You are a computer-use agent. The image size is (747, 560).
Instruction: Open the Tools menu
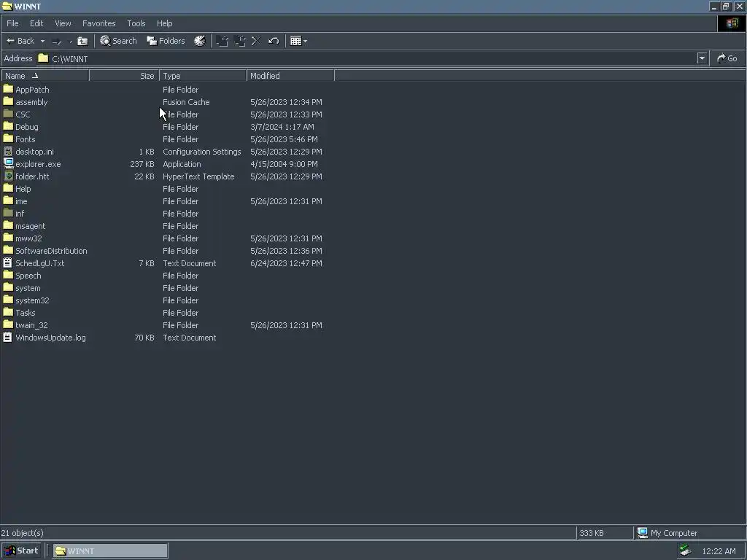tap(136, 23)
